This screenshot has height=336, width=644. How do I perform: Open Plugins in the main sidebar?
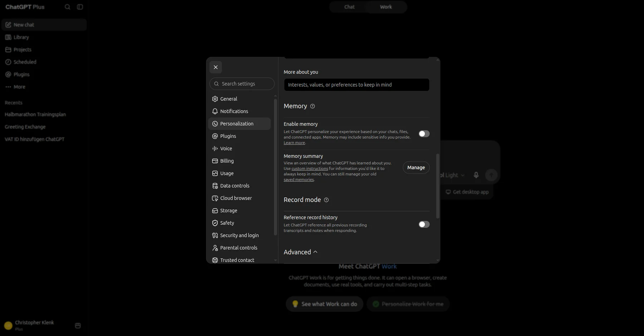(44, 74)
